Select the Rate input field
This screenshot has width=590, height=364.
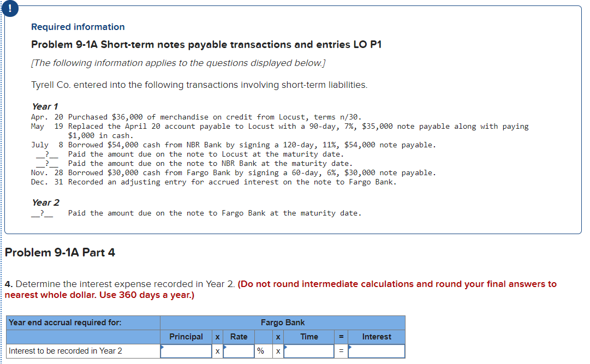(x=239, y=351)
